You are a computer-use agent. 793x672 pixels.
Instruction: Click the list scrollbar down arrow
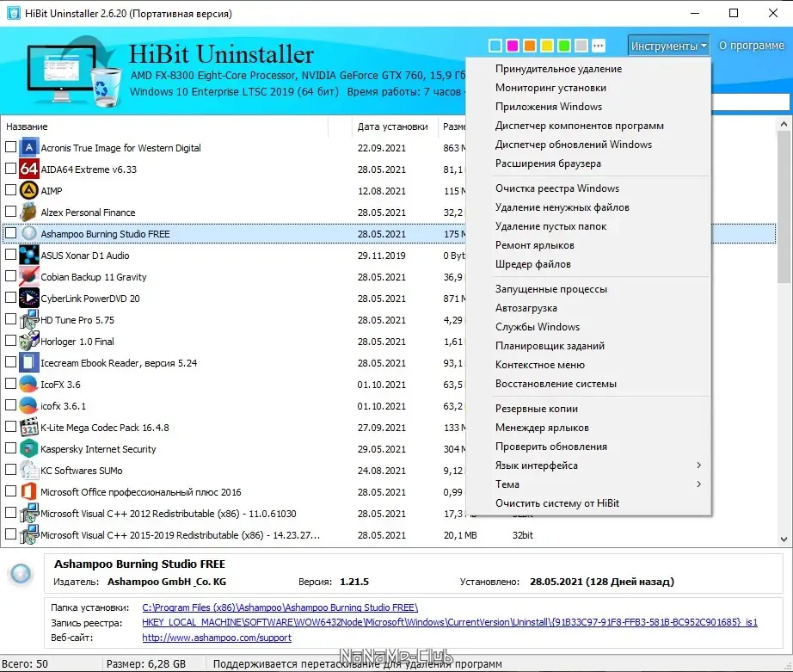784,539
